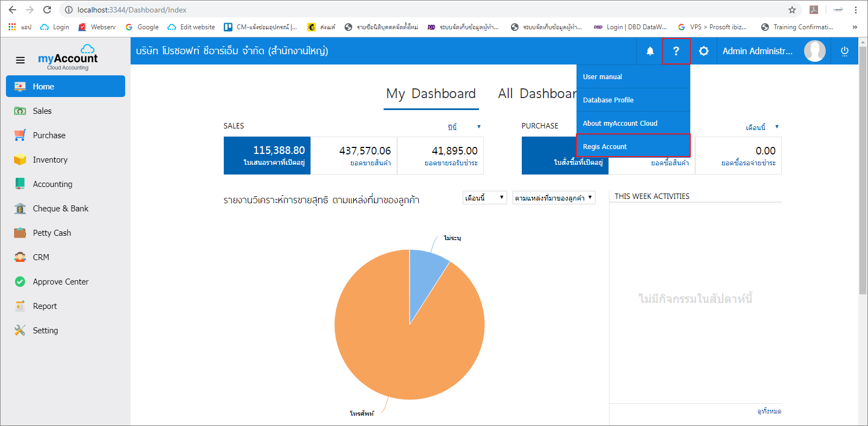The width and height of the screenshot is (868, 426).
Task: Go back in browser history
Action: click(12, 10)
